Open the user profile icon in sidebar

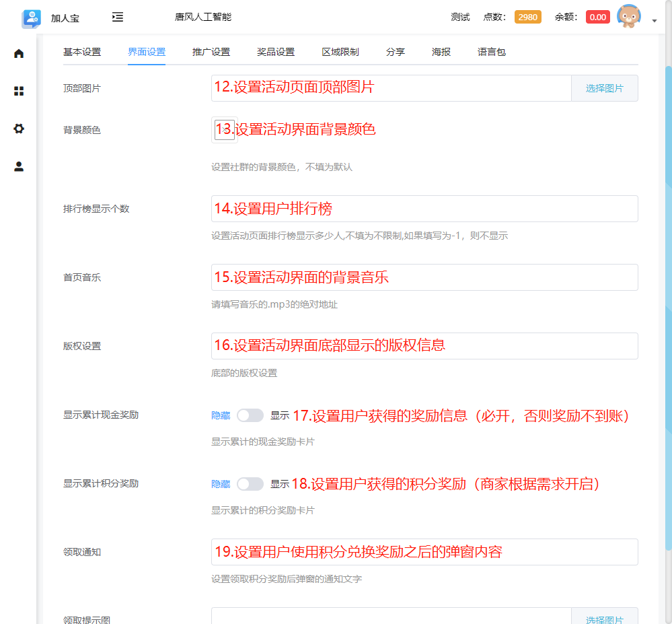tap(18, 166)
